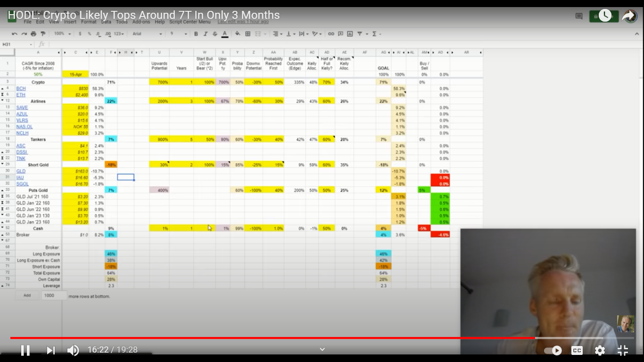
Task: Open the BCH ticker link
Action: (x=21, y=89)
